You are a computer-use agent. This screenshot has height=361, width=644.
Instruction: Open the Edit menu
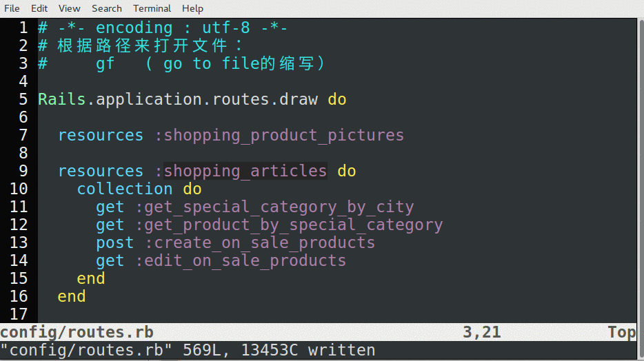coord(39,8)
